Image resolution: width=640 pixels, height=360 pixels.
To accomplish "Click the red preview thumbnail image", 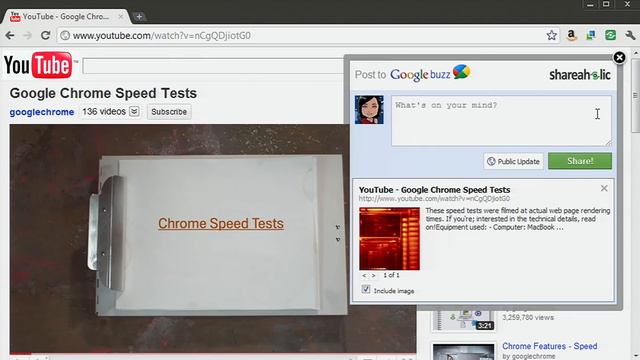I will (389, 239).
